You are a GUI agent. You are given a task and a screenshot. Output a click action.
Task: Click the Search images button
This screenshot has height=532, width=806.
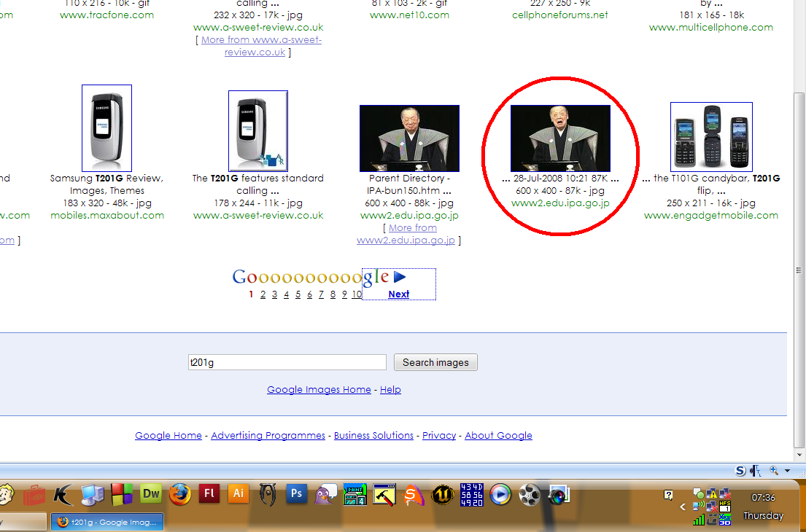[435, 362]
